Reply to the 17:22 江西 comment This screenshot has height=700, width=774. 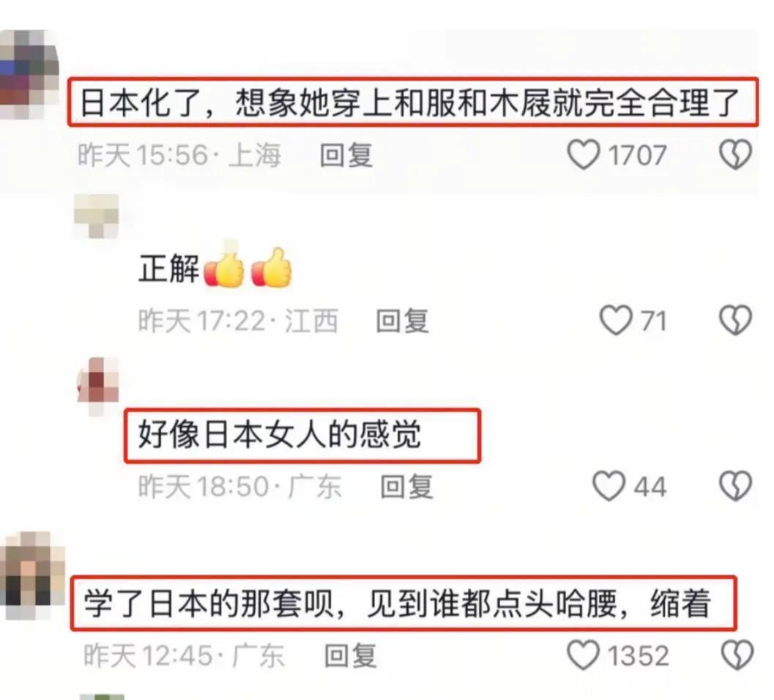point(402,321)
